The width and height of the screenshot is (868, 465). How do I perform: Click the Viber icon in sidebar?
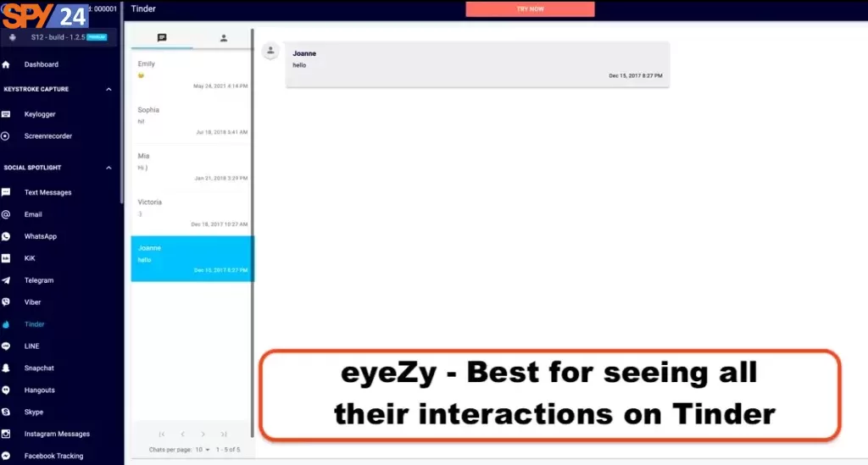[x=6, y=302]
